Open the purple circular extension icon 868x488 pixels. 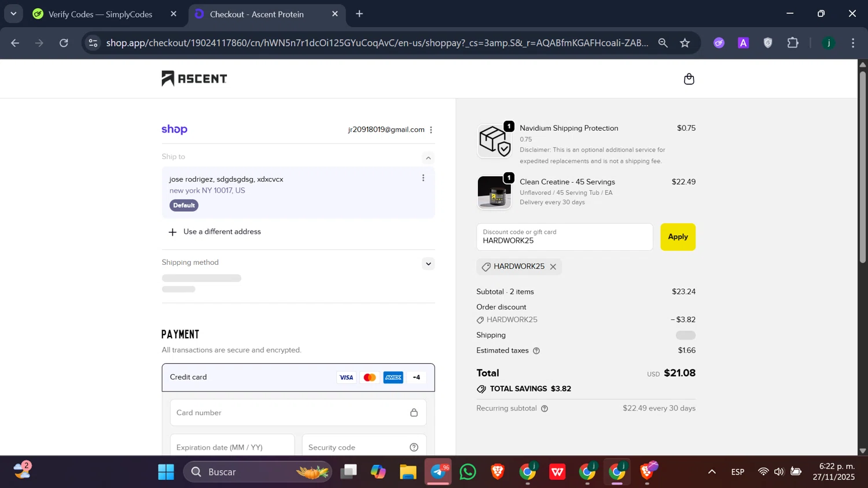click(x=719, y=43)
